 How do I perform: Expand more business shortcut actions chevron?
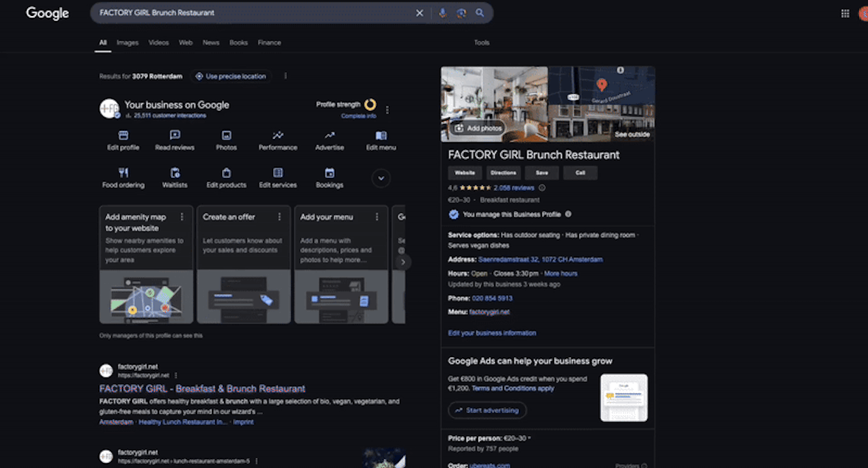(381, 178)
